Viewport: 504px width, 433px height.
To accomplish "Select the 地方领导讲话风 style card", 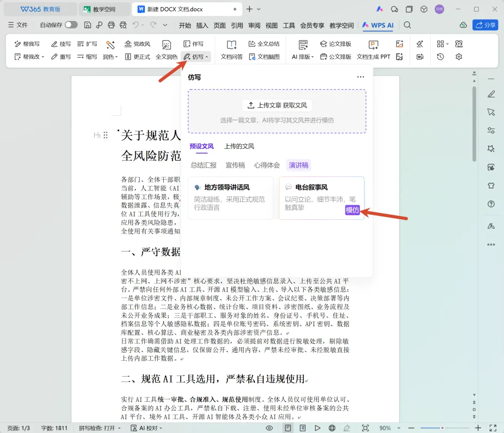I will (231, 198).
